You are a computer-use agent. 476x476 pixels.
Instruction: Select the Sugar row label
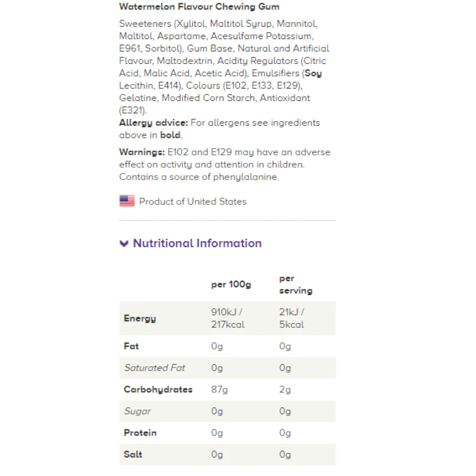138,411
